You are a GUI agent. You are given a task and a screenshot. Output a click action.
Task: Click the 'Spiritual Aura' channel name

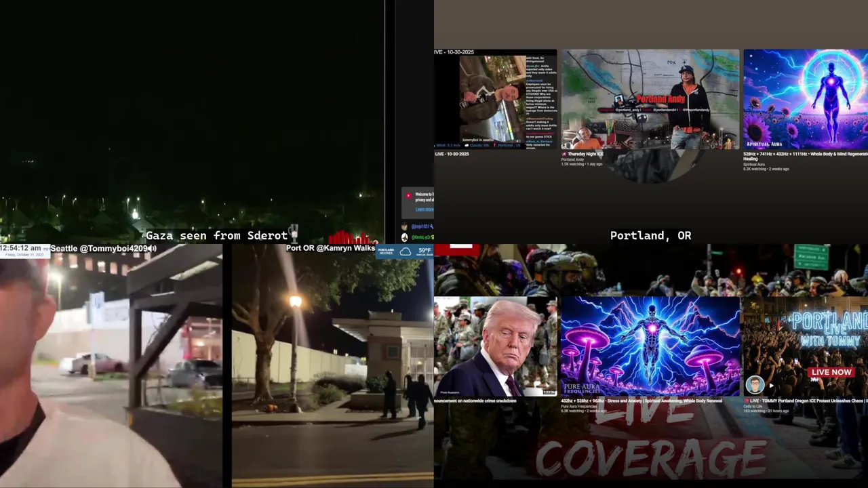click(x=755, y=164)
